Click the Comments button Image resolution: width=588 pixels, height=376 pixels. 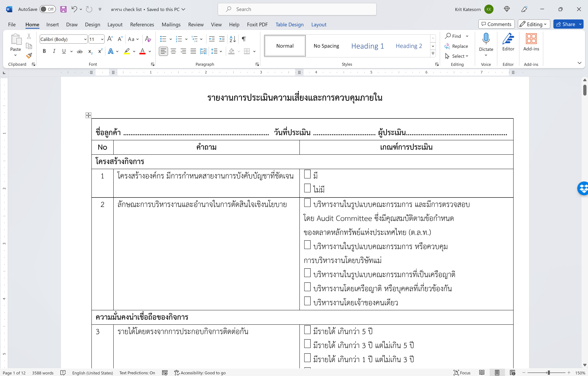pyautogui.click(x=496, y=24)
